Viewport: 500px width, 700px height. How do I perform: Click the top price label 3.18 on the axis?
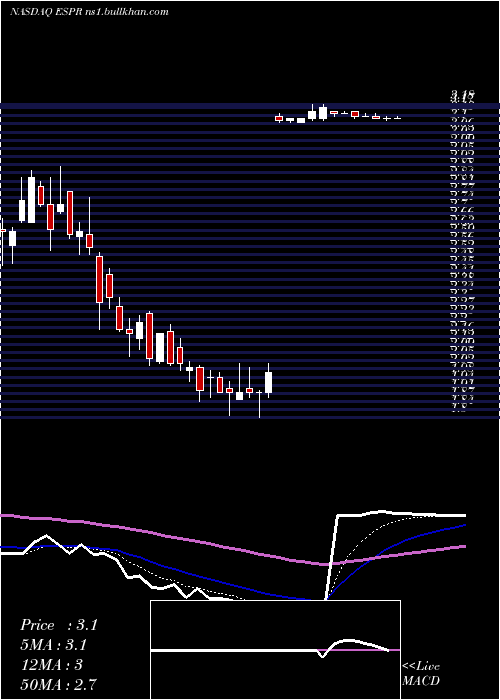coord(462,95)
